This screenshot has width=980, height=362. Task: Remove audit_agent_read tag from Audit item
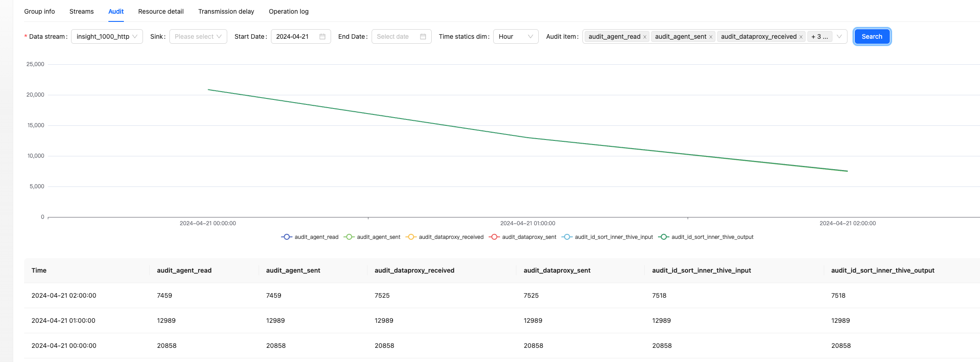(645, 37)
